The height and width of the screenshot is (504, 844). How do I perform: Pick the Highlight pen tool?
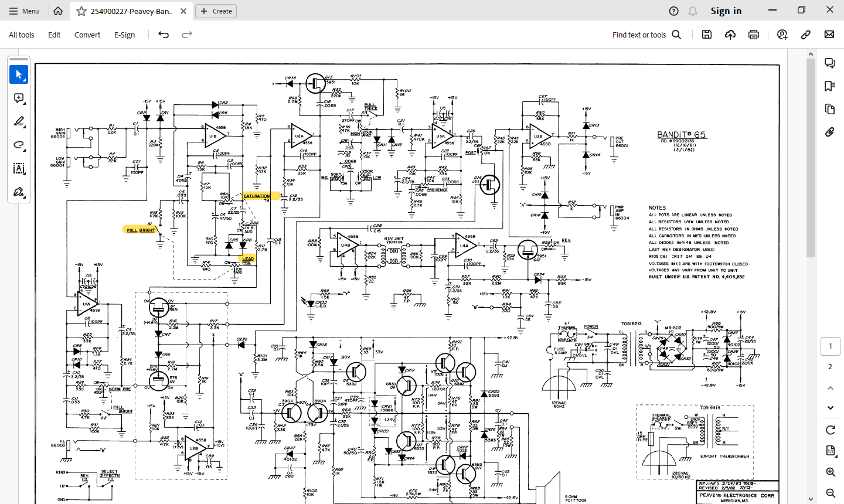point(19,121)
